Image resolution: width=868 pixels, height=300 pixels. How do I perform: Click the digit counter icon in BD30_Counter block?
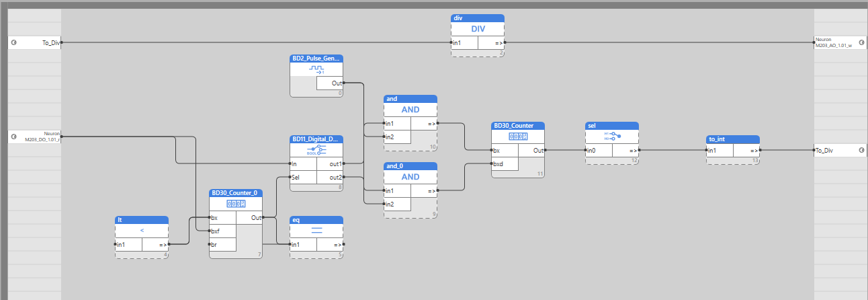pyautogui.click(x=518, y=137)
